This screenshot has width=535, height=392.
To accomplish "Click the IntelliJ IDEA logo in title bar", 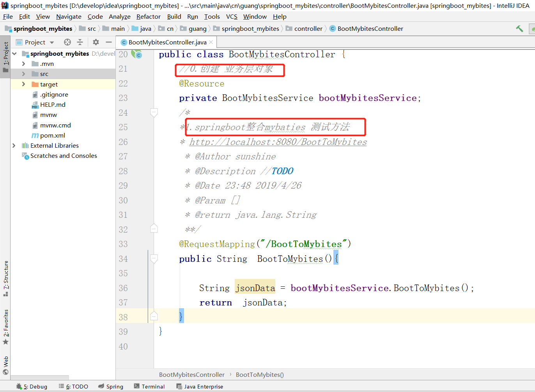I will point(5,5).
